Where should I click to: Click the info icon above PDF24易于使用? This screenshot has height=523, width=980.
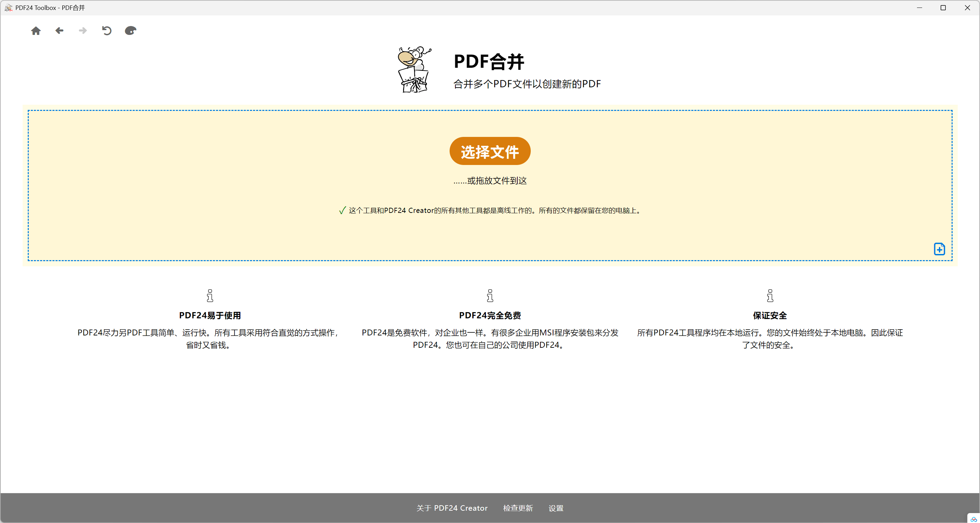point(210,295)
